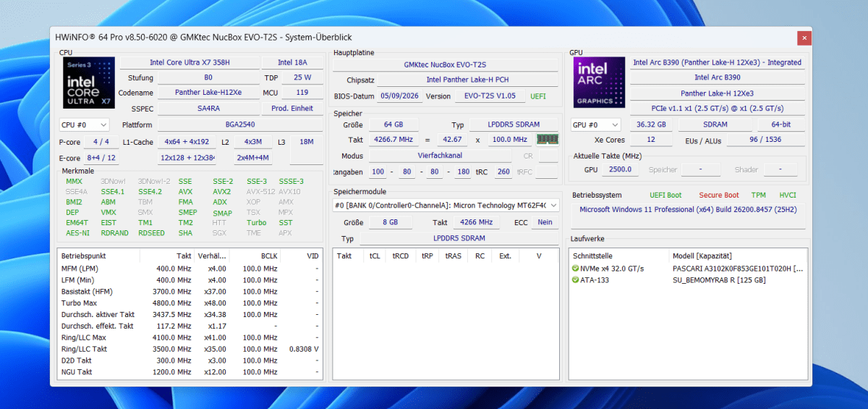Click the L3 18M cache value
The image size is (868, 409).
coord(306,142)
